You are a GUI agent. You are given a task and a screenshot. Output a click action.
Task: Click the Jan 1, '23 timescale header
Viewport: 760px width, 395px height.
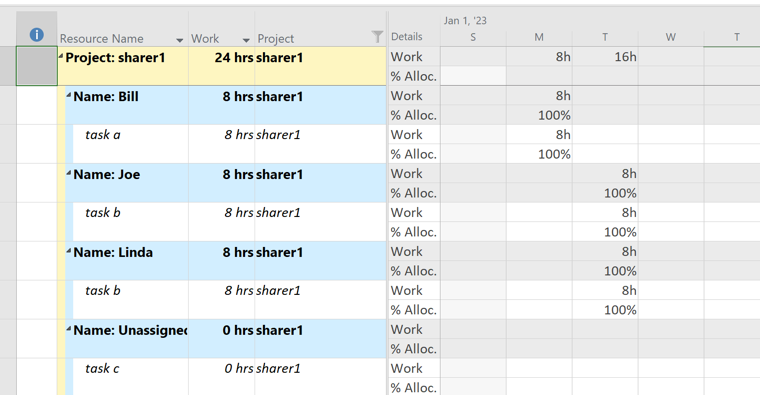(465, 21)
